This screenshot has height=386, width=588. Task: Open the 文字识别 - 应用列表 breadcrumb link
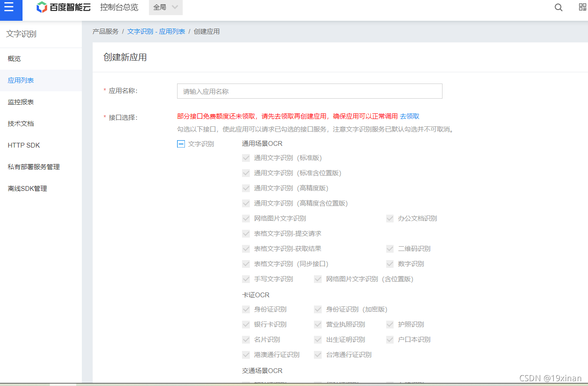coord(156,31)
